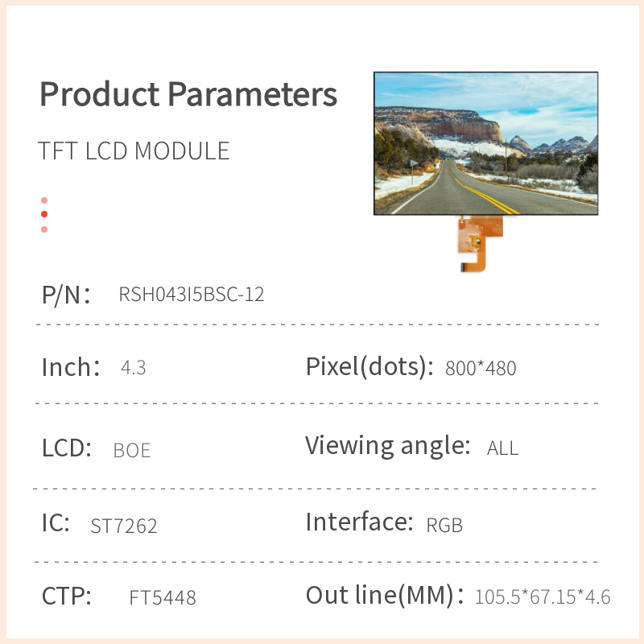
Task: Click the top pink dot
Action: pyautogui.click(x=44, y=200)
